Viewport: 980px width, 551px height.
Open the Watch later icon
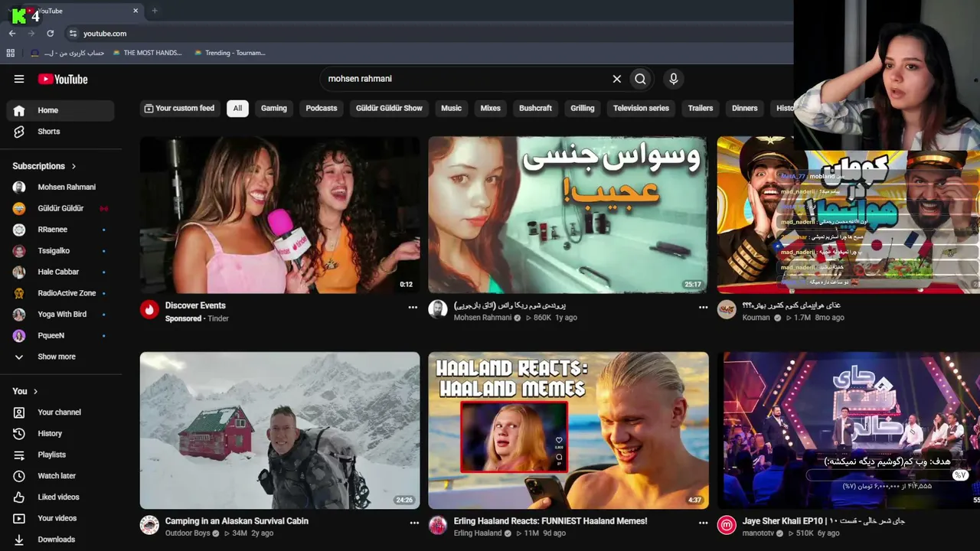pyautogui.click(x=19, y=476)
